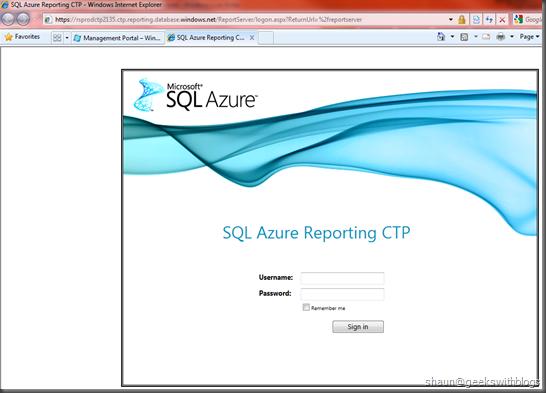The height and width of the screenshot is (393, 546).
Task: Open Favorites star button
Action: pyautogui.click(x=23, y=37)
